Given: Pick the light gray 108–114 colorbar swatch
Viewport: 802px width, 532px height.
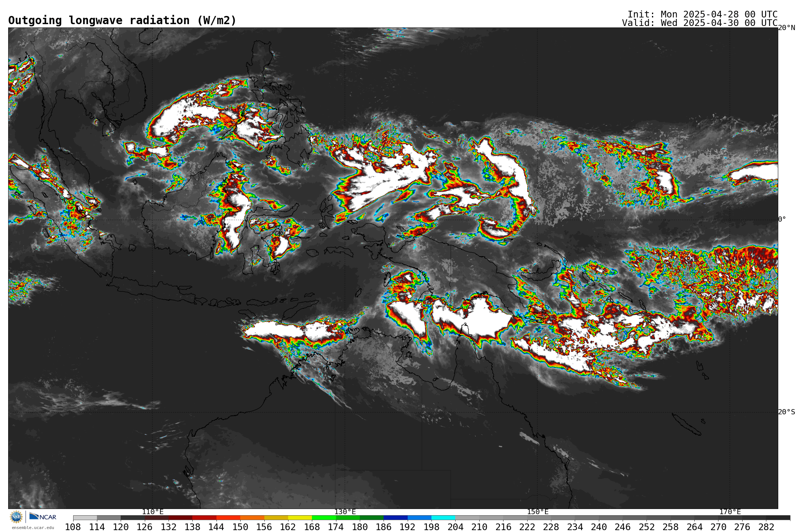Looking at the screenshot, I should pos(85,518).
